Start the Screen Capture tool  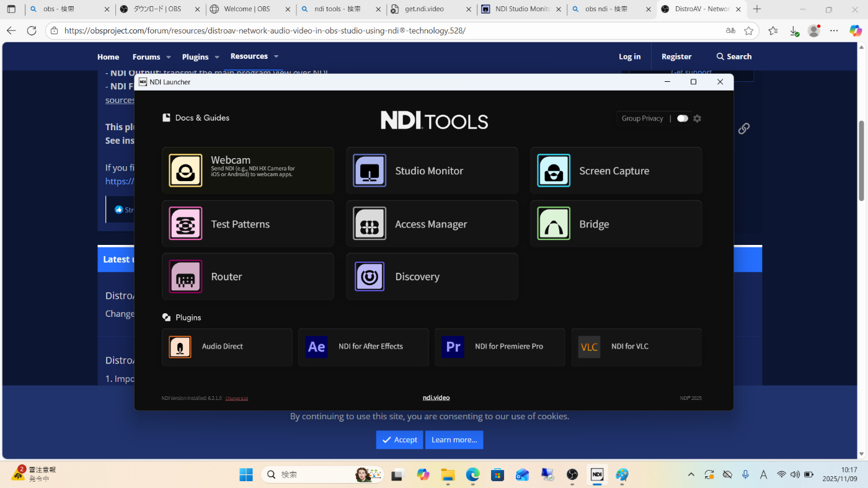pos(616,171)
